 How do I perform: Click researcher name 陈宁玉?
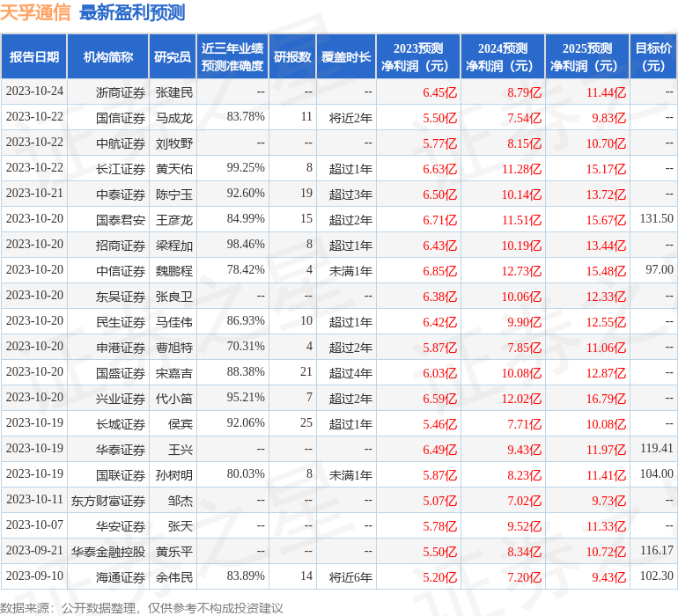click(174, 194)
